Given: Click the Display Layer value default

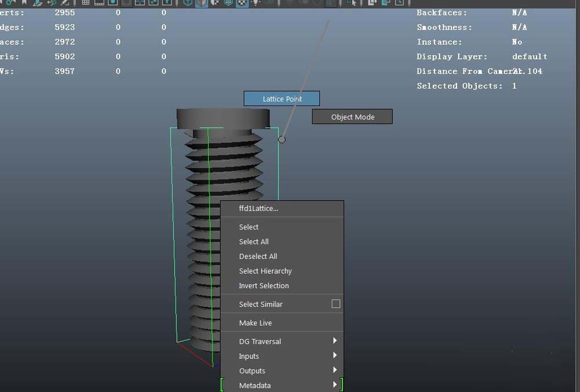Looking at the screenshot, I should (530, 57).
